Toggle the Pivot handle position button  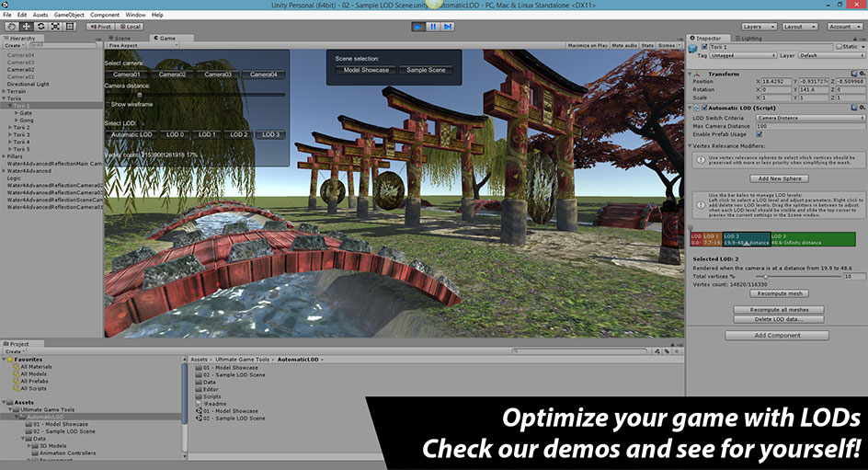(100, 26)
